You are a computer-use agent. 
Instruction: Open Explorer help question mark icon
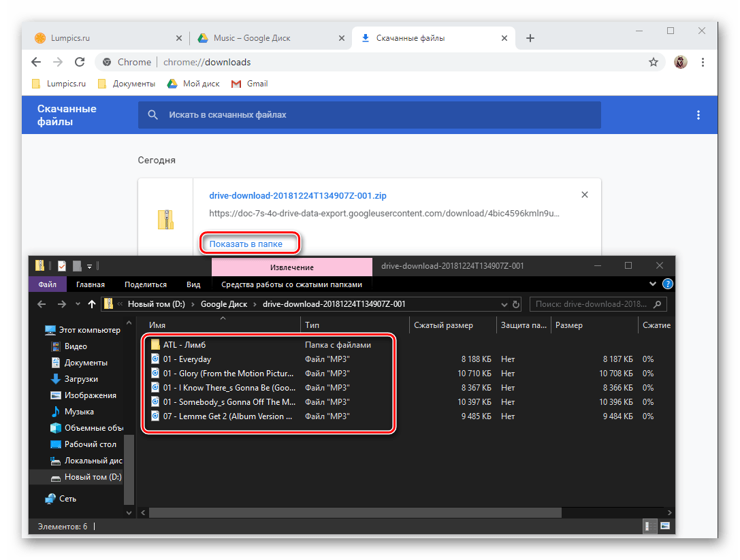click(x=668, y=284)
